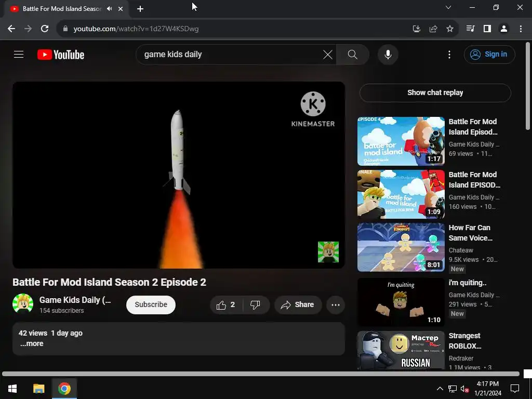The image size is (532, 399).
Task: Open 'How Far Can Same Voice...' title
Action: pyautogui.click(x=470, y=233)
